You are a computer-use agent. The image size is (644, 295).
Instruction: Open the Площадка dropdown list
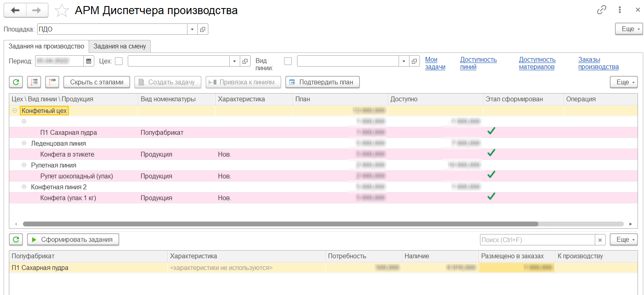192,29
